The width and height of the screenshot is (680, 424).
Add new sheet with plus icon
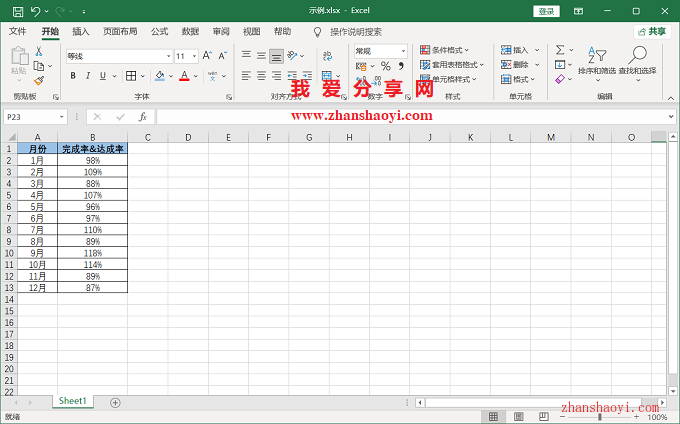(115, 403)
